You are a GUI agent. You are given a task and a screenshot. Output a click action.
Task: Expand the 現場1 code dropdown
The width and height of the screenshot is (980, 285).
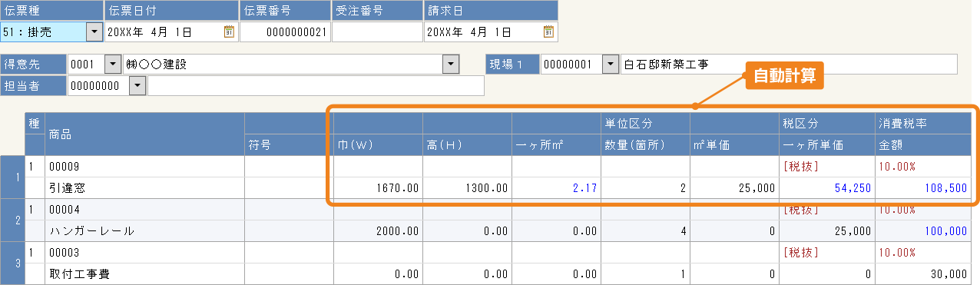coord(611,65)
